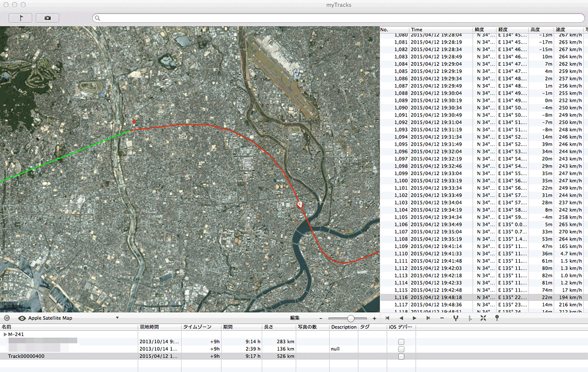Step to previous track point
The height and width of the screenshot is (372, 588).
click(x=401, y=318)
